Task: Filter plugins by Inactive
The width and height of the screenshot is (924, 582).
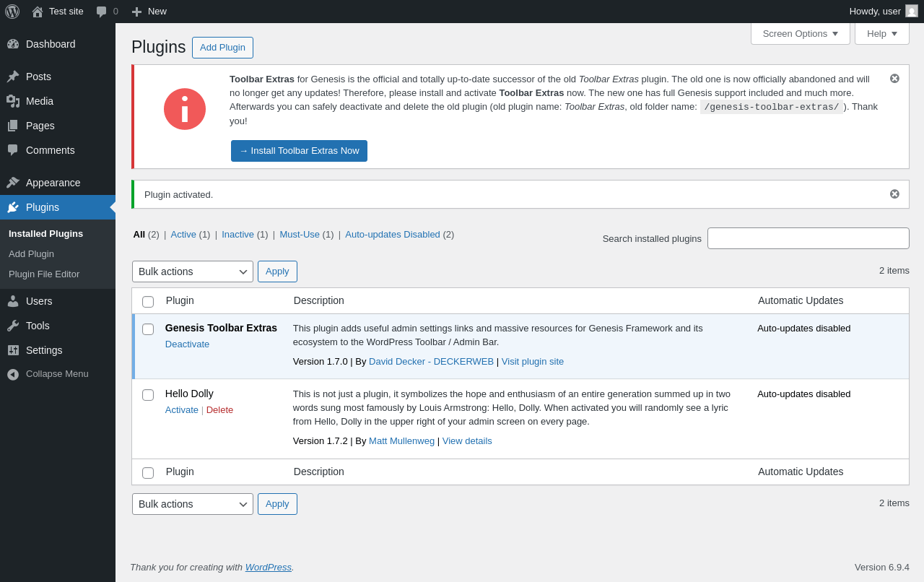Action: [x=237, y=235]
